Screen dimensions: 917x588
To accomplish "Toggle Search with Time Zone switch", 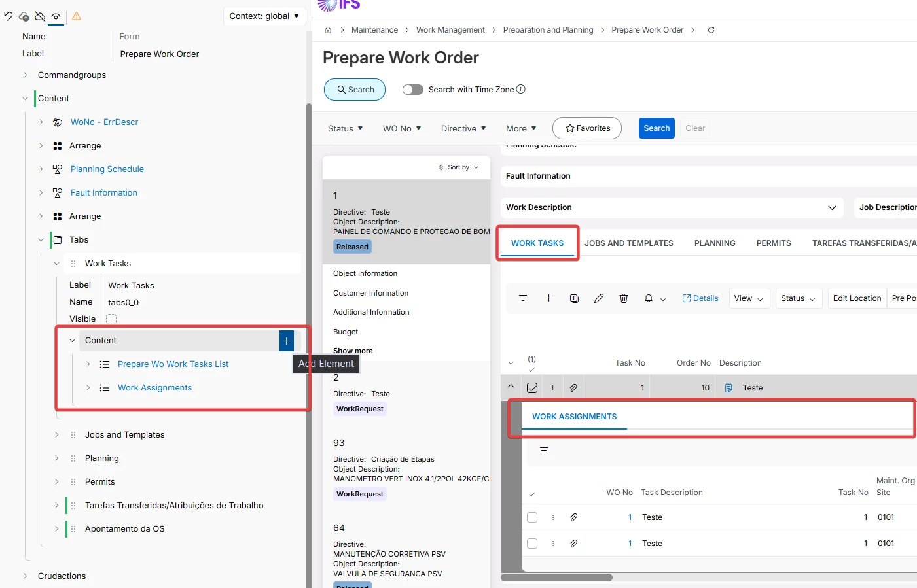I will click(412, 90).
